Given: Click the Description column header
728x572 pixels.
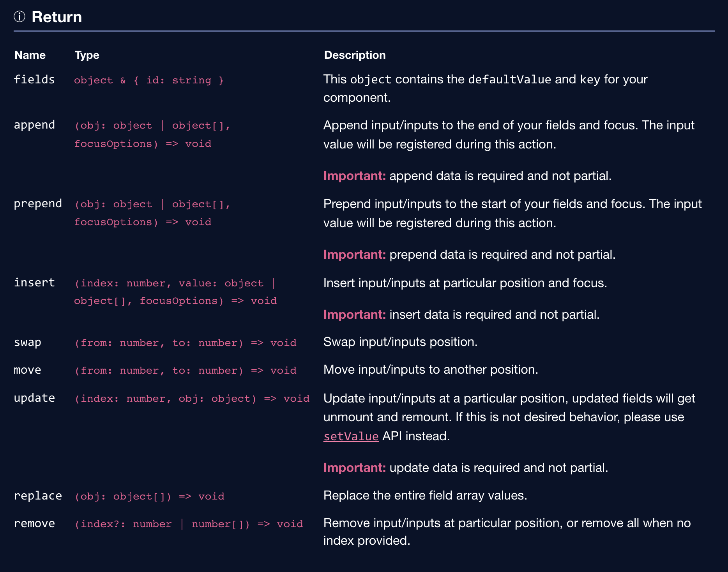Looking at the screenshot, I should point(355,55).
